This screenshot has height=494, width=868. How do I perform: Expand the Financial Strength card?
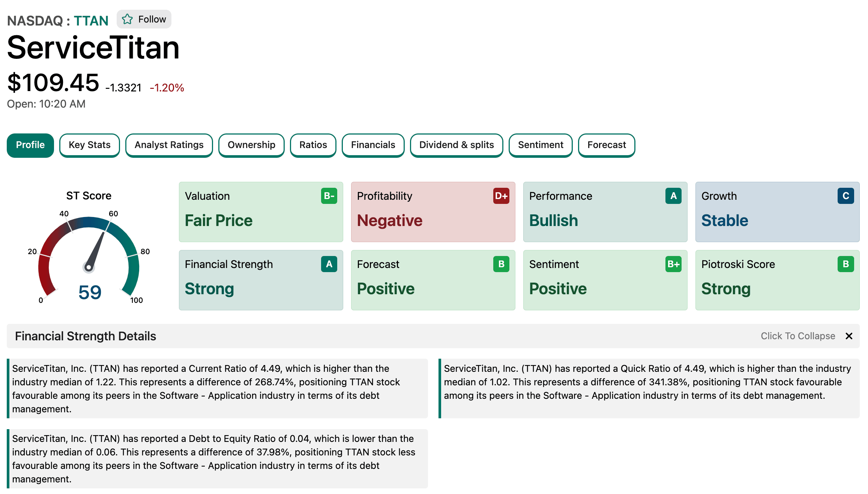[261, 280]
